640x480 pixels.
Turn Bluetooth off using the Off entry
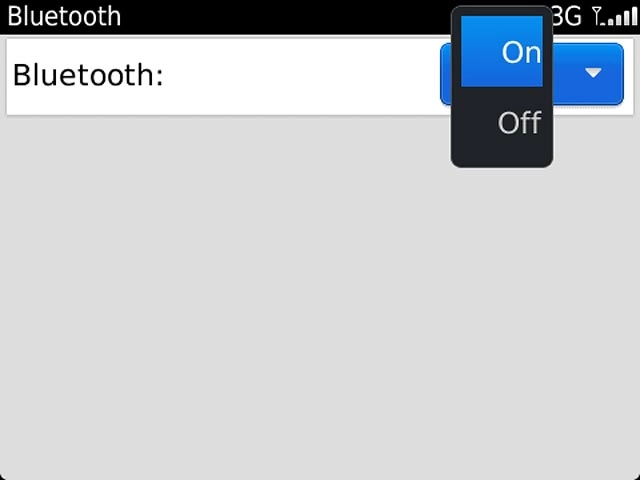[x=502, y=122]
